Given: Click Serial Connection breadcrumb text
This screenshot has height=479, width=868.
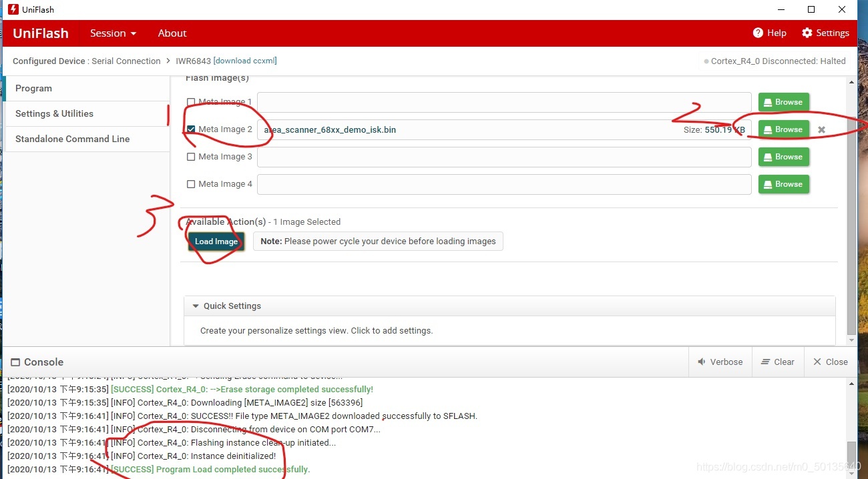Looking at the screenshot, I should (x=126, y=61).
